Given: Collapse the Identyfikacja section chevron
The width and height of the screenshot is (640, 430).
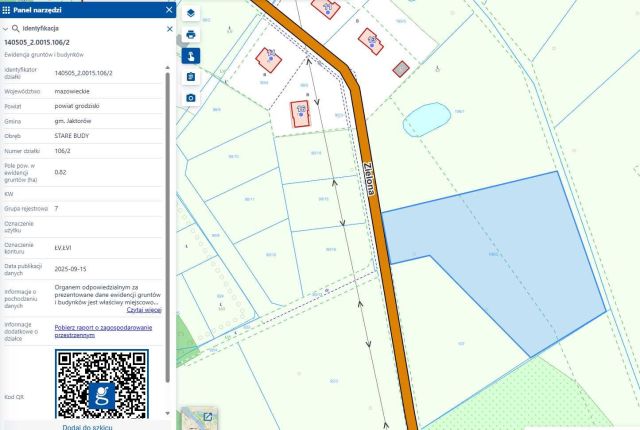Looking at the screenshot, I should pos(5,29).
